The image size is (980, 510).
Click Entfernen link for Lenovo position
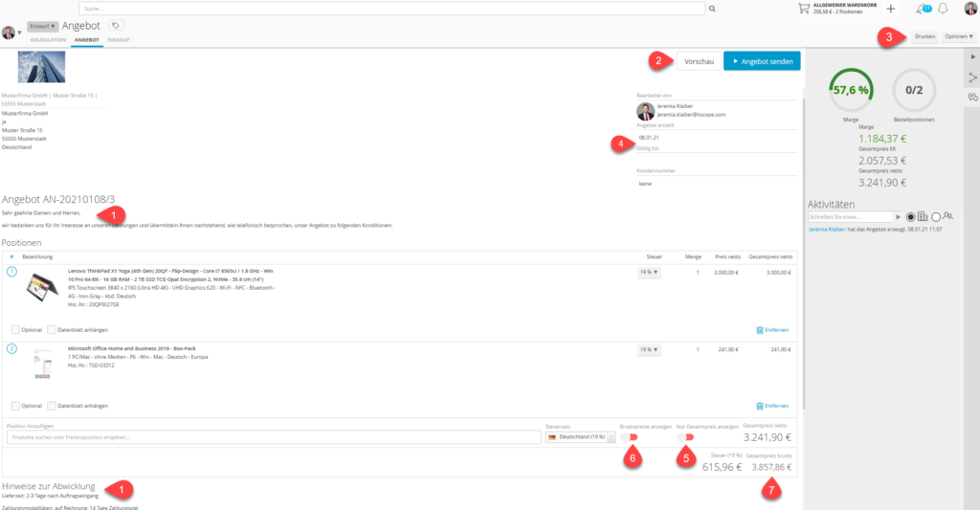click(776, 330)
